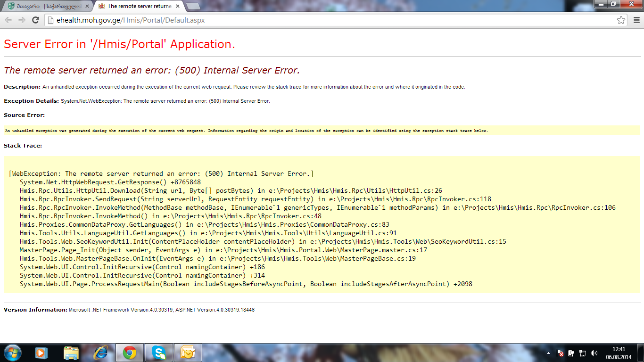
Task: Launch Internet Explorer from the taskbar
Action: tap(100, 353)
